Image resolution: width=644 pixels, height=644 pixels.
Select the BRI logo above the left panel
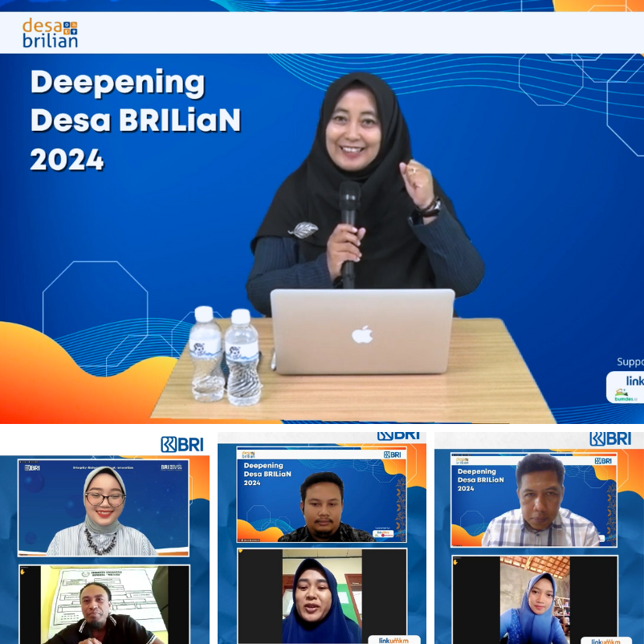(x=181, y=442)
